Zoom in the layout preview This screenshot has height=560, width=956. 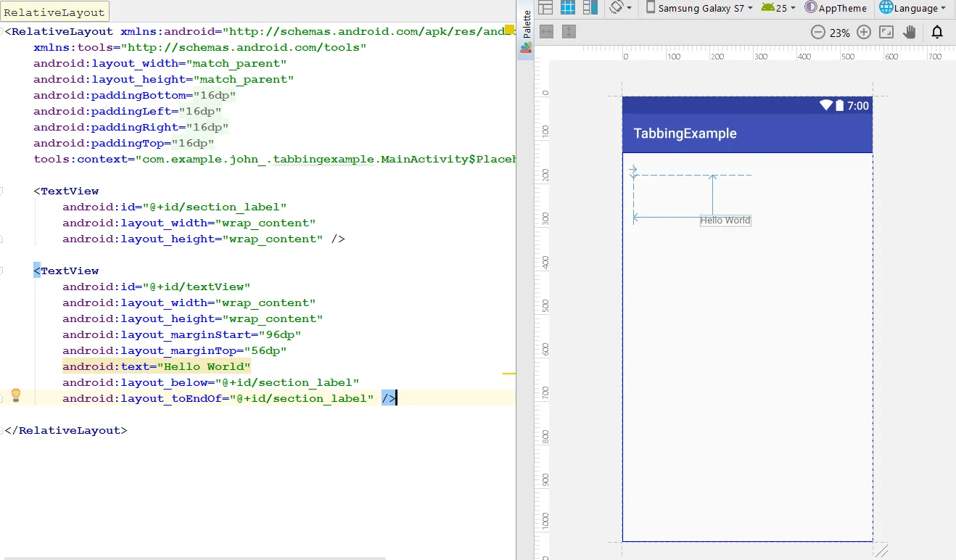coord(863,32)
